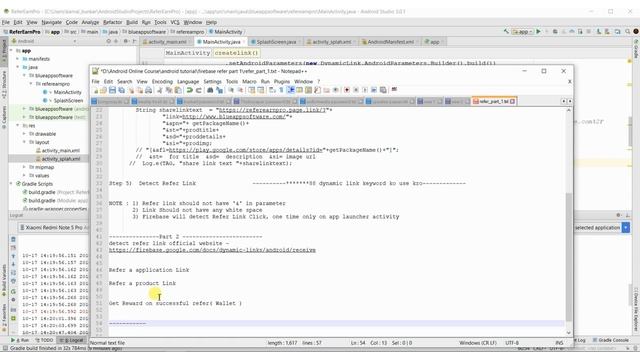Collapse the res folder in project tree

click(18, 126)
